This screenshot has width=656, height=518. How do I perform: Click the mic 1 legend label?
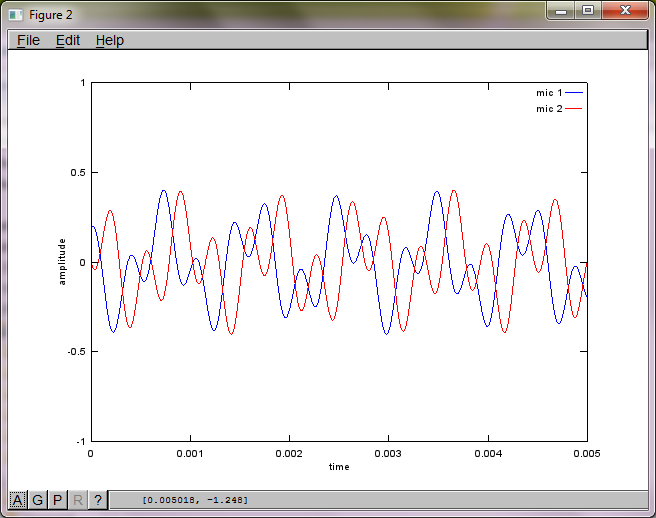549,93
